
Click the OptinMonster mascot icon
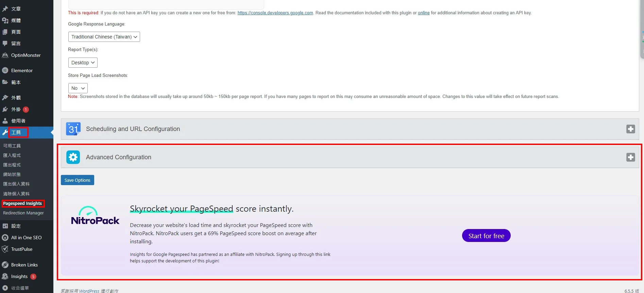pos(5,55)
